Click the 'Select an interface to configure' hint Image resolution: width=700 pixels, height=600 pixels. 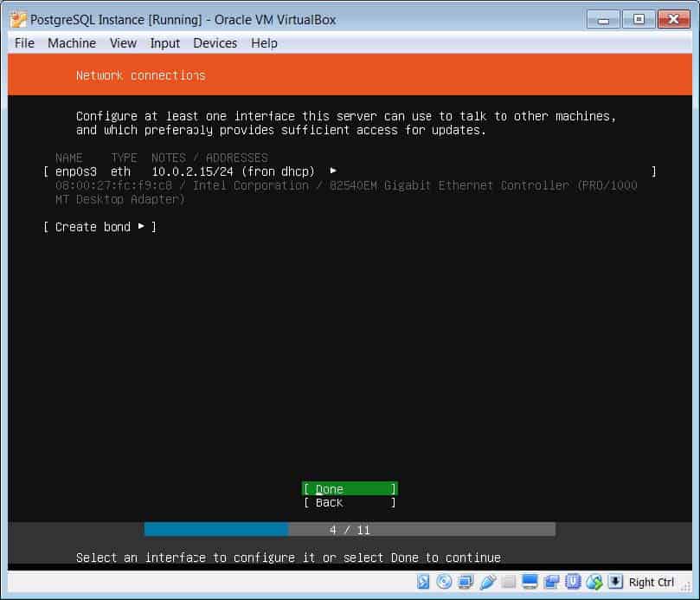click(x=288, y=558)
